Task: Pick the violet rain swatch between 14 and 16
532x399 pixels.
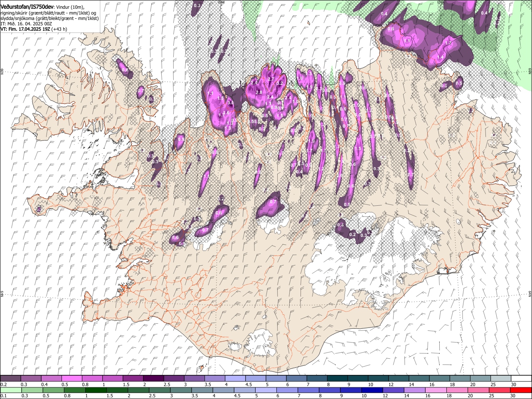Action: (415, 390)
